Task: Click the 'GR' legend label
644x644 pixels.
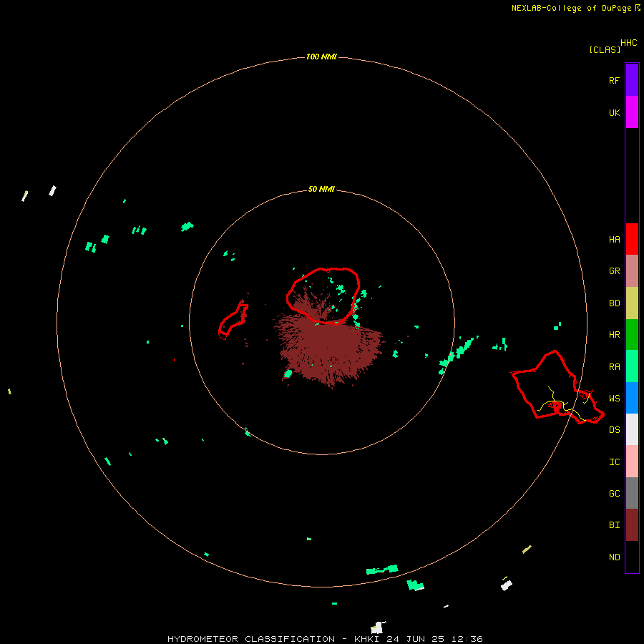Action: [614, 271]
